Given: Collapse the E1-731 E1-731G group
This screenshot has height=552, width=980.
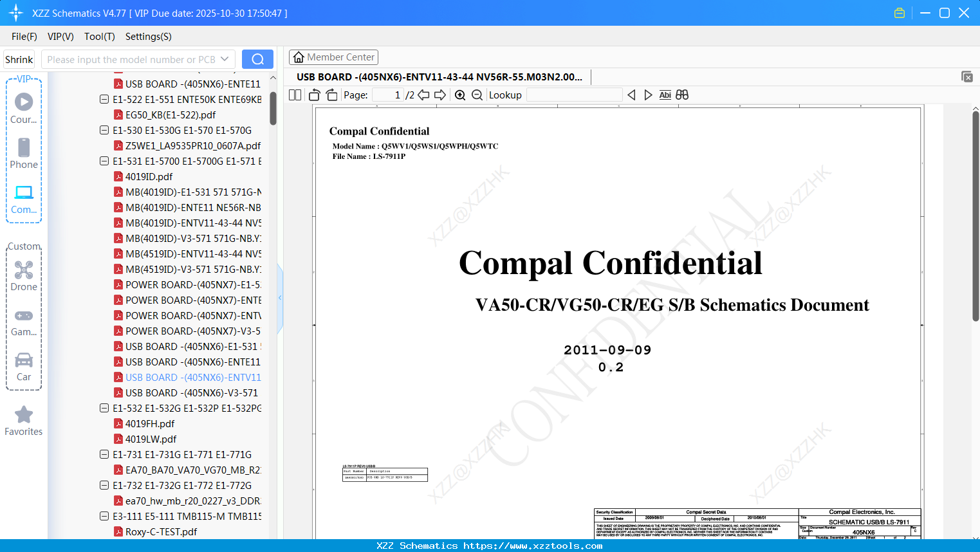Looking at the screenshot, I should pyautogui.click(x=104, y=454).
